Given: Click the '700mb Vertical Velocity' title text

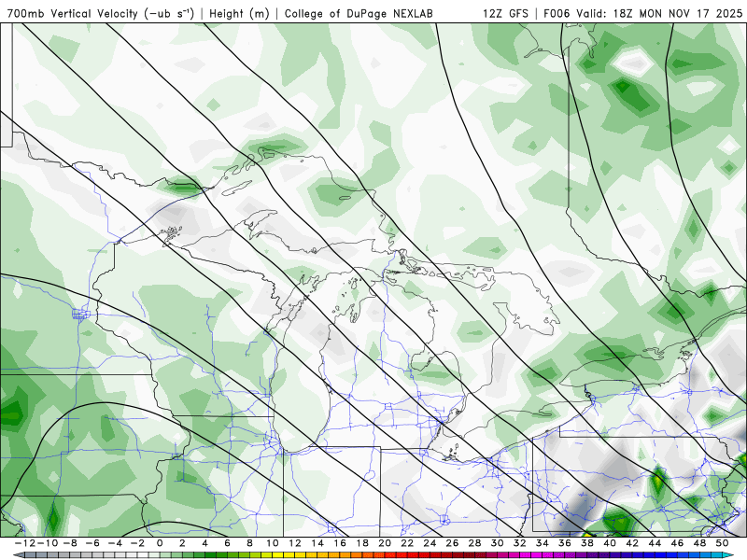Looking at the screenshot, I should tap(73, 13).
